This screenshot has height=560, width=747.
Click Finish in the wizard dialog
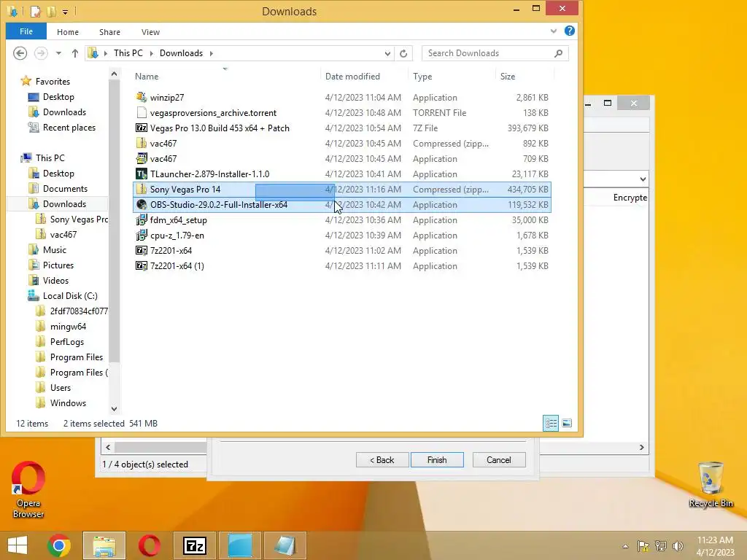coord(437,460)
